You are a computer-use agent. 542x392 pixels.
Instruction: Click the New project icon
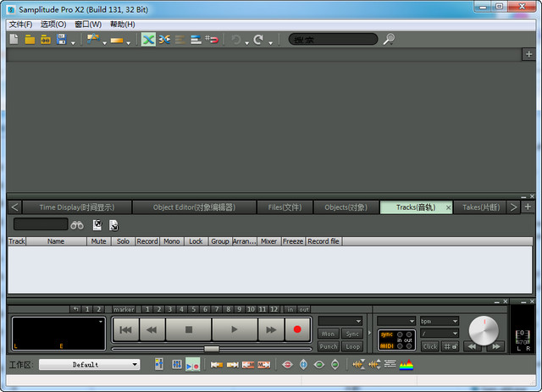point(14,40)
